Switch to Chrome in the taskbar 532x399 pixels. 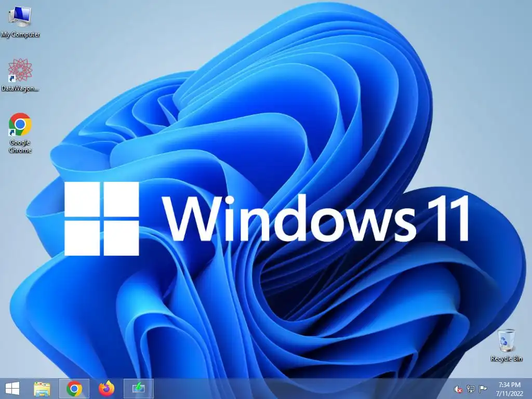(74, 389)
